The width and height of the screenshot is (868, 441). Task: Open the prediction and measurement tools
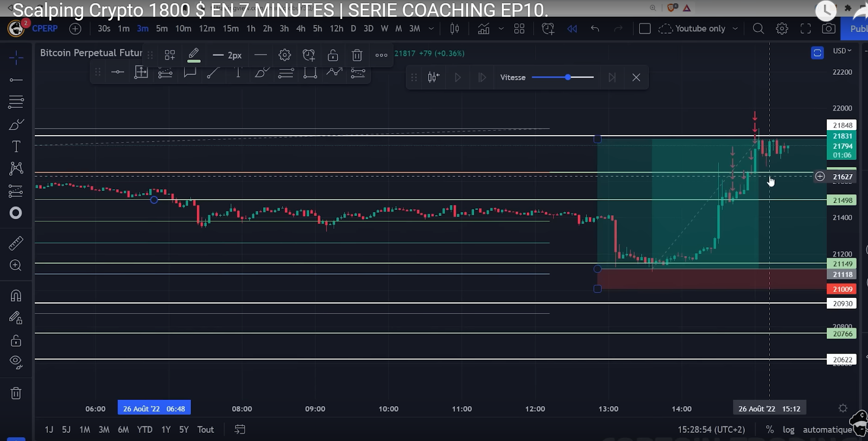tap(16, 190)
